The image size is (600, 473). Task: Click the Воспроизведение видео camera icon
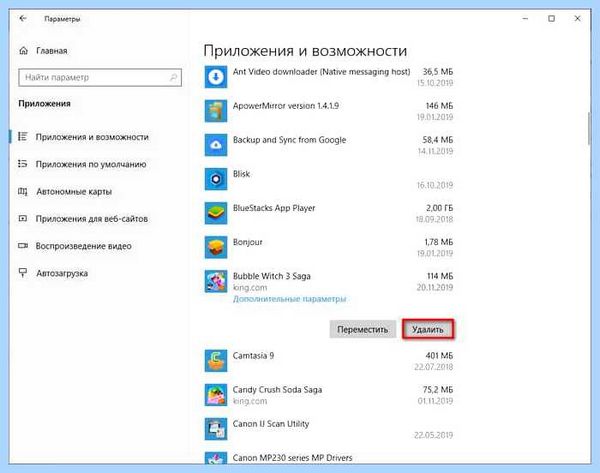[23, 246]
